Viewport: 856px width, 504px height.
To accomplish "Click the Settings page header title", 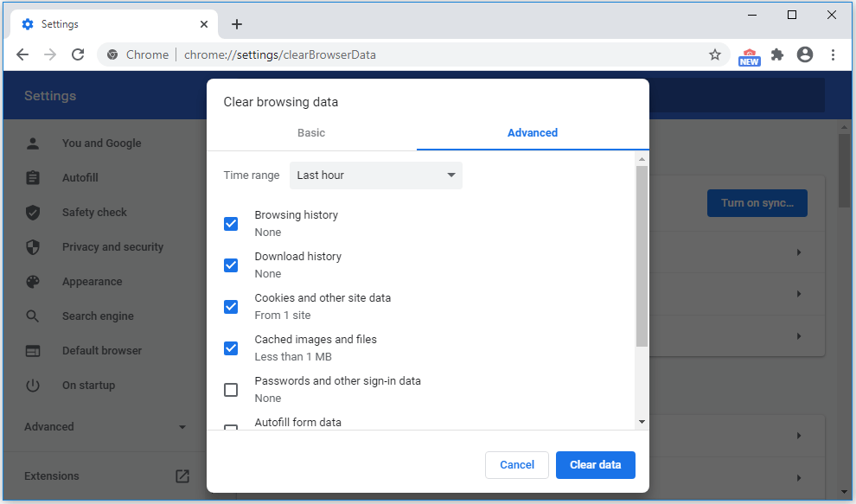I will (x=50, y=96).
